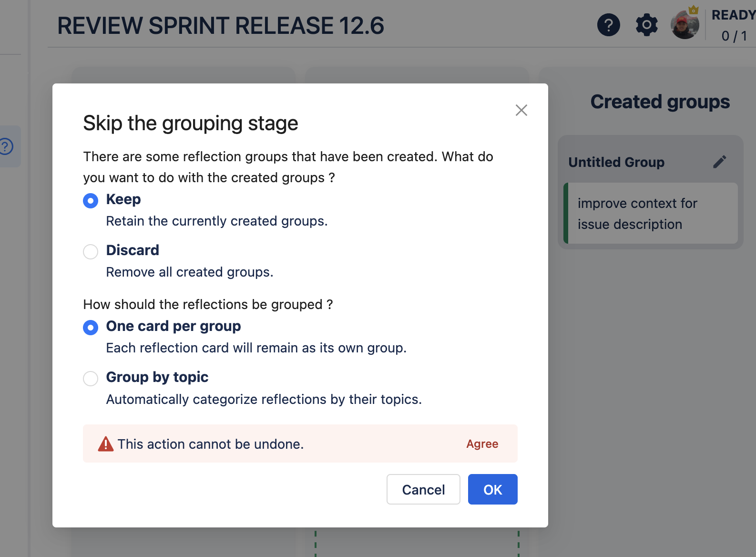Click the READY 0/1 status indicator

coord(733,26)
